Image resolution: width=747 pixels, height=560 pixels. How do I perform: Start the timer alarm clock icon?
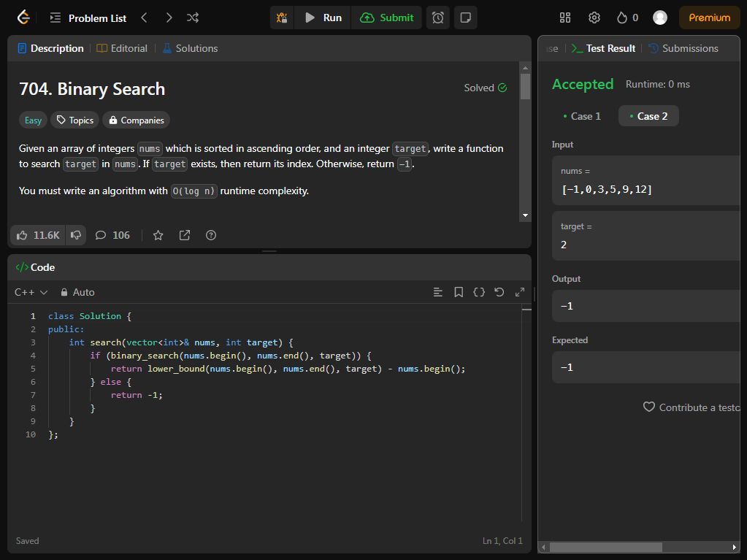coord(438,18)
